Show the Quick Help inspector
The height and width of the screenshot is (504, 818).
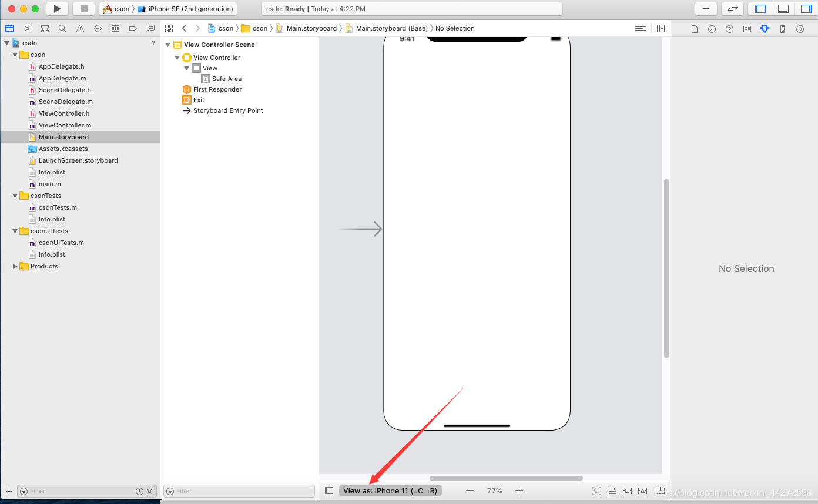point(729,28)
